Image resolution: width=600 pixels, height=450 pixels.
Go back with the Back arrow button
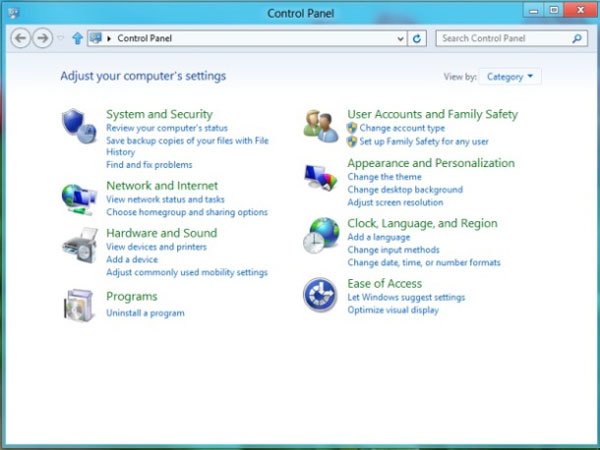[20, 38]
